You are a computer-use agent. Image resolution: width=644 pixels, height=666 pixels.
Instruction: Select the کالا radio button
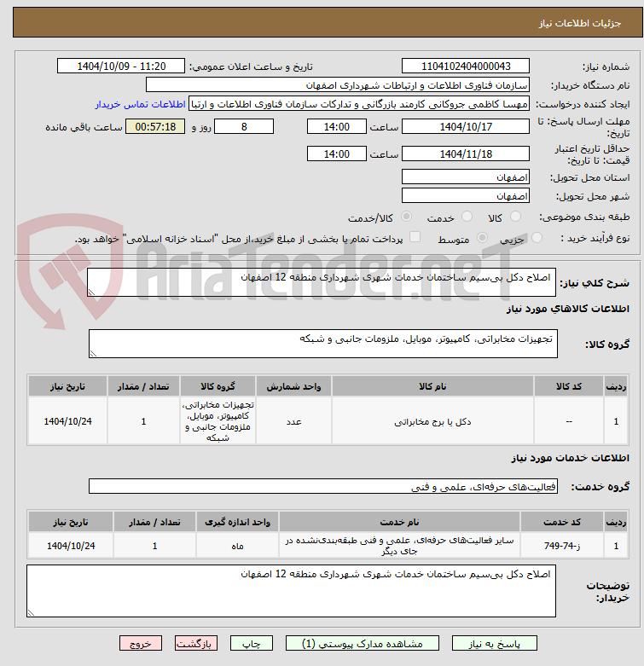(515, 217)
